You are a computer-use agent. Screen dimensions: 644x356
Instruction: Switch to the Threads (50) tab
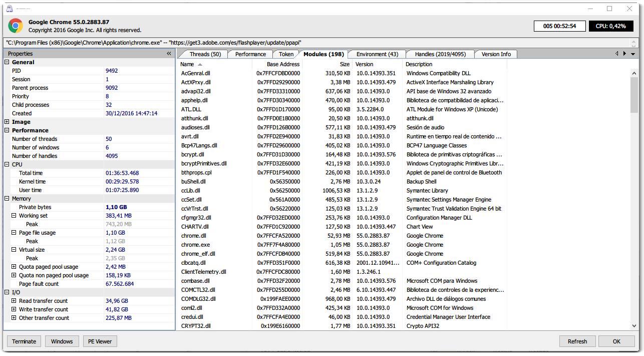205,54
